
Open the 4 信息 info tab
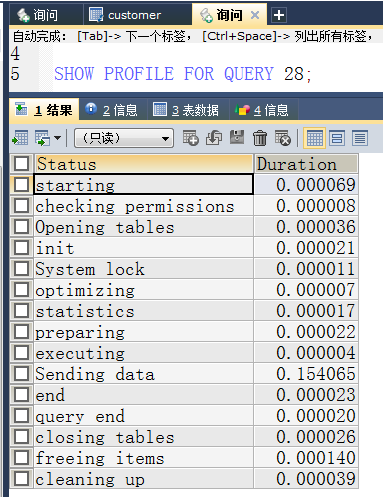pyautogui.click(x=263, y=110)
